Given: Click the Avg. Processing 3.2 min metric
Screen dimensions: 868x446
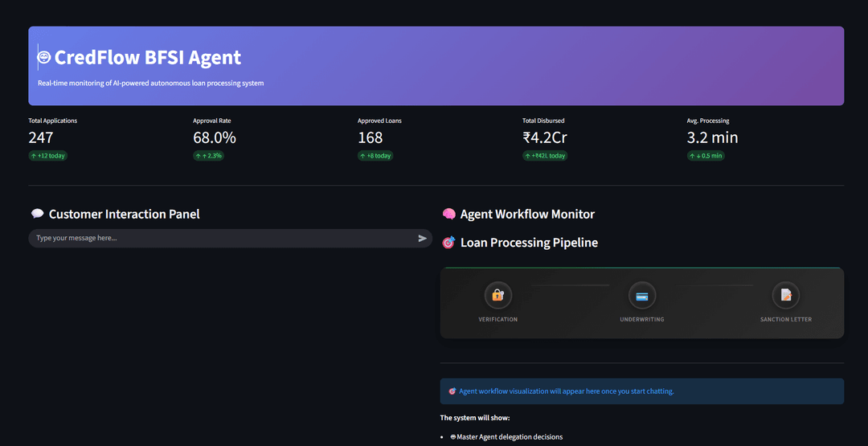Looking at the screenshot, I should [712, 137].
